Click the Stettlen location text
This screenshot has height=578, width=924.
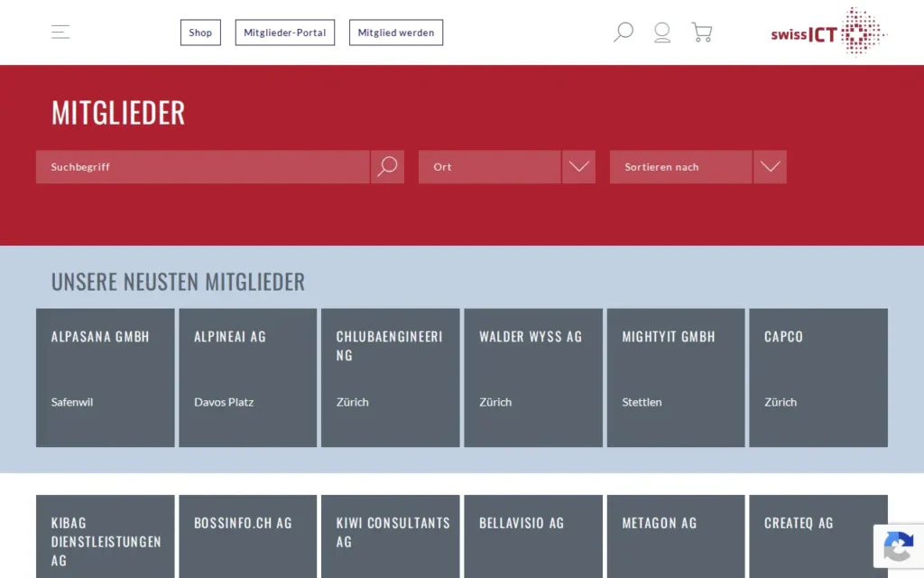click(x=642, y=402)
